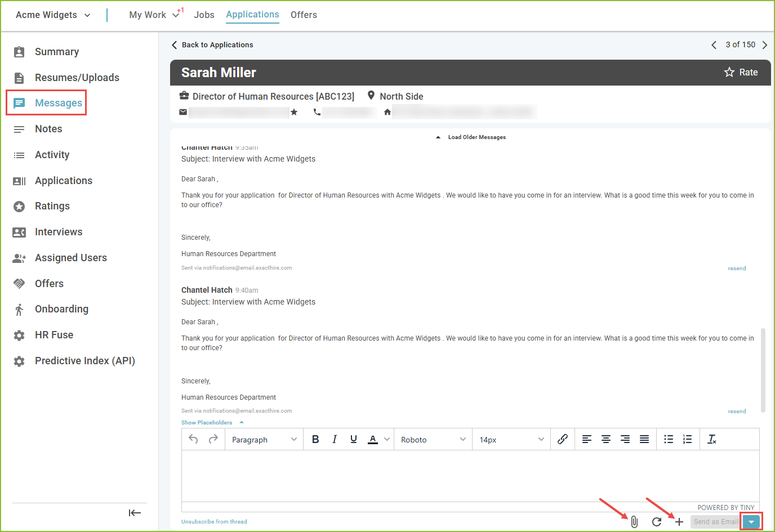The width and height of the screenshot is (775, 532).
Task: Align text right
Action: click(x=625, y=439)
